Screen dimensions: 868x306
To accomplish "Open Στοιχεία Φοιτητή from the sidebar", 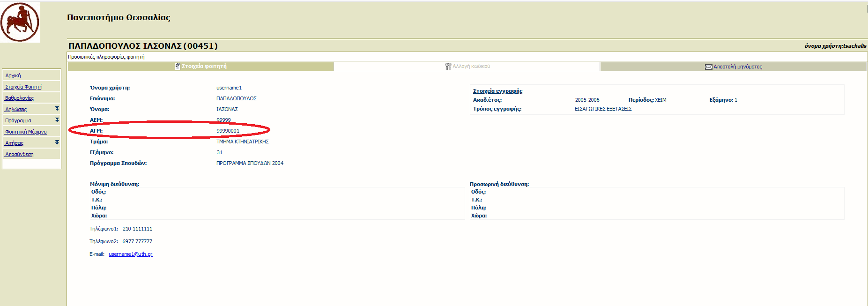I will pos(23,87).
